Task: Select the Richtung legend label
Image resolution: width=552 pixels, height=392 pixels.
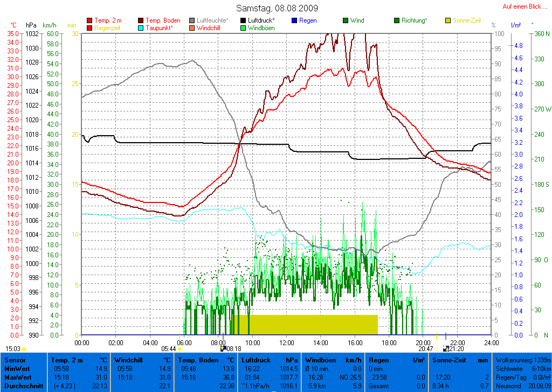Action: pyautogui.click(x=415, y=20)
